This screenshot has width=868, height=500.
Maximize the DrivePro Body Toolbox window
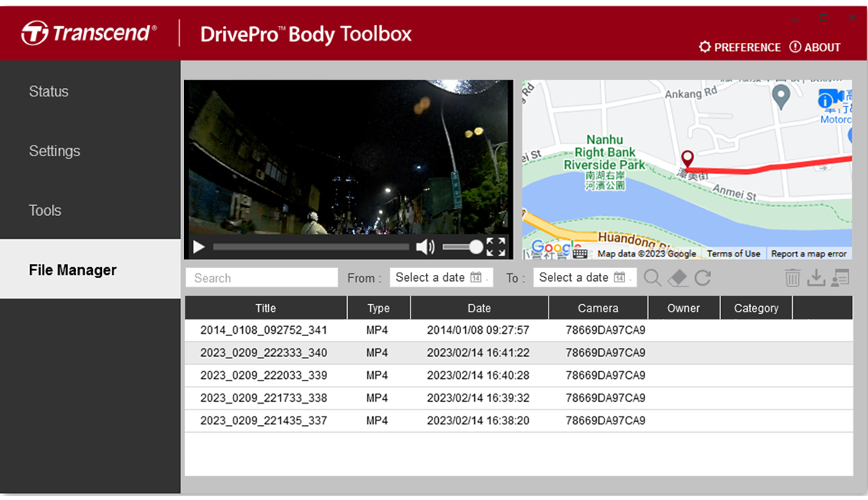(824, 18)
